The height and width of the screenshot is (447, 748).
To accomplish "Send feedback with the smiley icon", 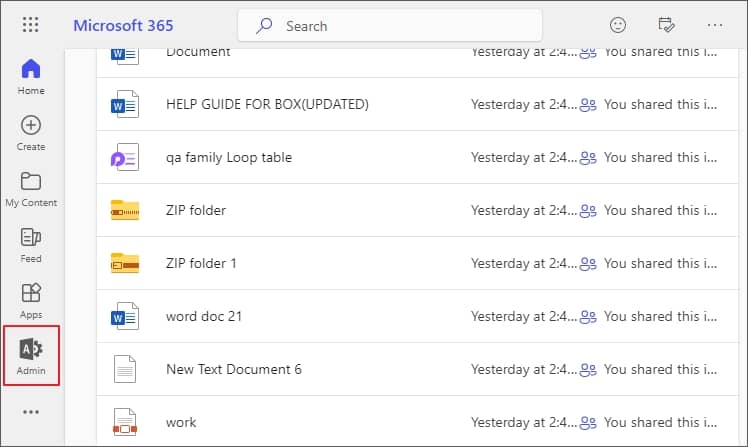I will pos(618,25).
